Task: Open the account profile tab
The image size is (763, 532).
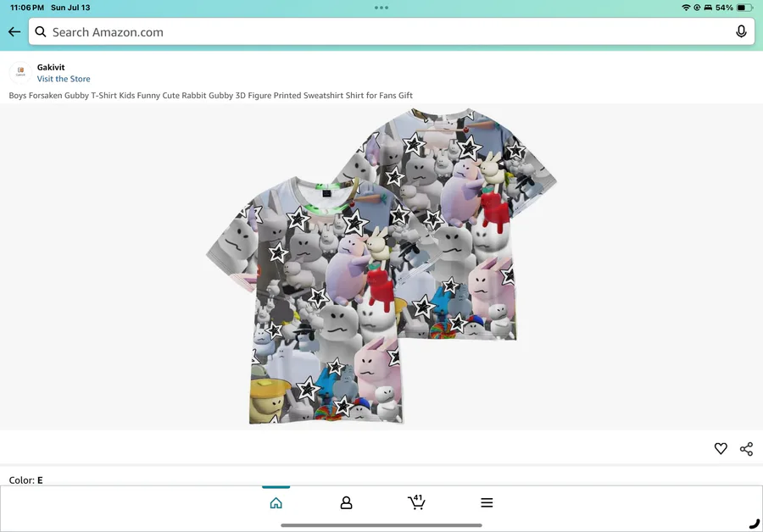Action: coord(346,503)
